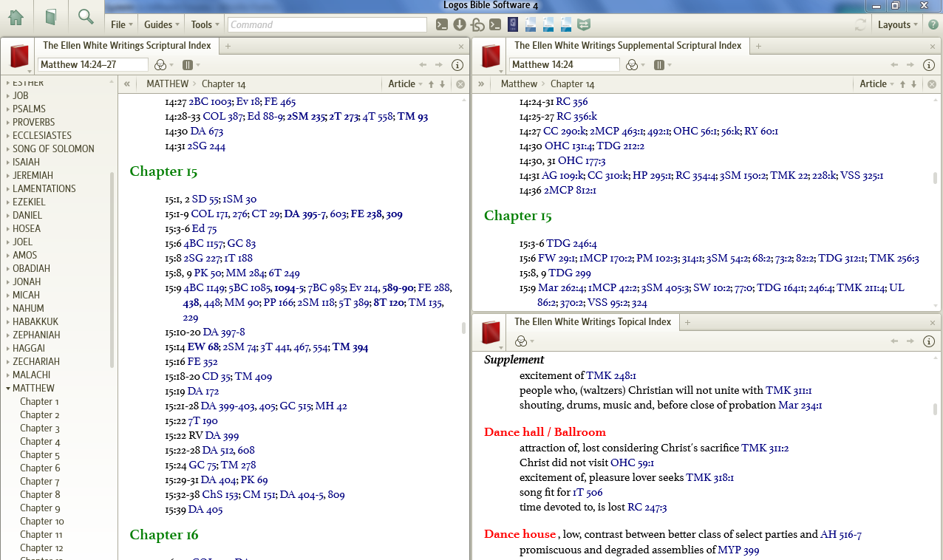Image resolution: width=943 pixels, height=560 pixels.
Task: Select Chapter 10 under MATTHEW
Action: [x=42, y=521]
